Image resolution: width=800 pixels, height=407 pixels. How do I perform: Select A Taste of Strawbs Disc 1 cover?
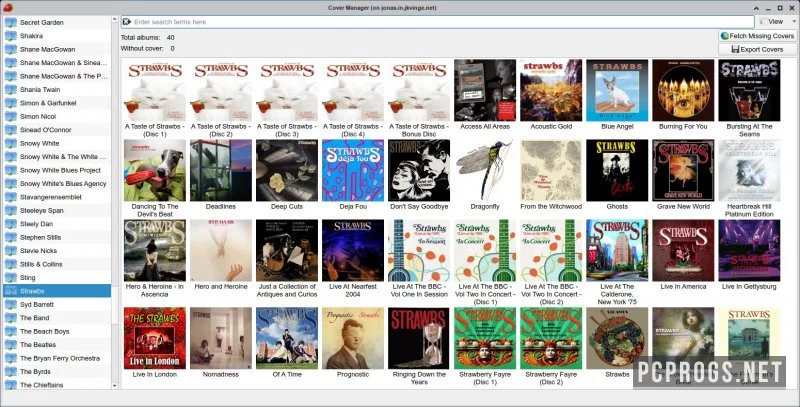tap(155, 90)
